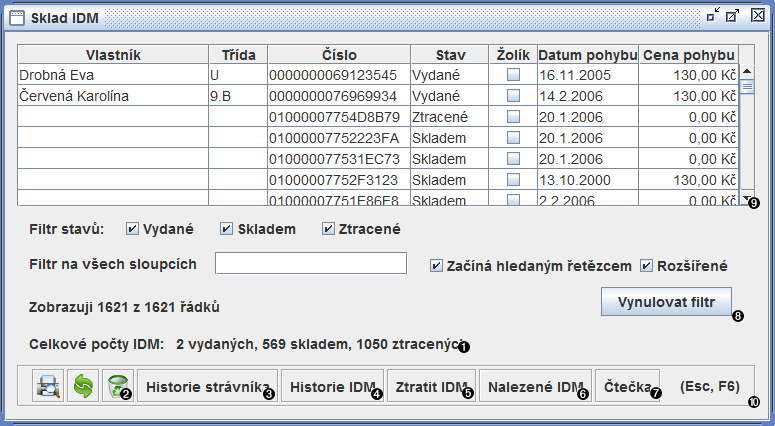Click the green trash bin icon
The width and height of the screenshot is (775, 426).
[117, 386]
